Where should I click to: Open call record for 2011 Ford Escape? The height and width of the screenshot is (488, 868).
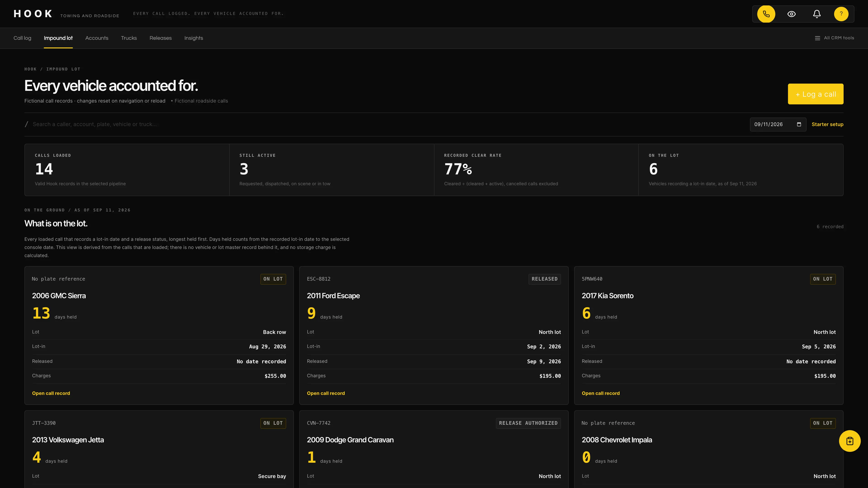pos(326,393)
